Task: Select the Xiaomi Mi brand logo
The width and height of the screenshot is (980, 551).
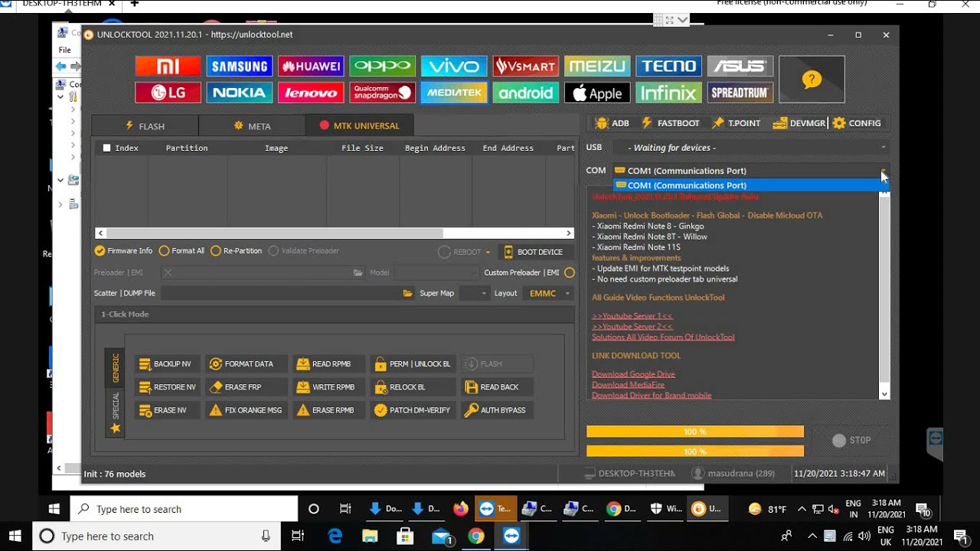Action: coord(168,66)
